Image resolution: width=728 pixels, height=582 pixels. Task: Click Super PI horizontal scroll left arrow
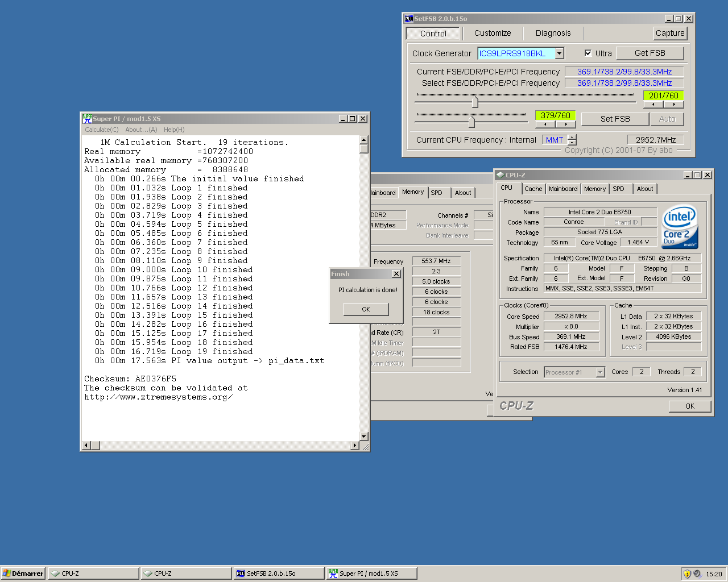click(86, 446)
